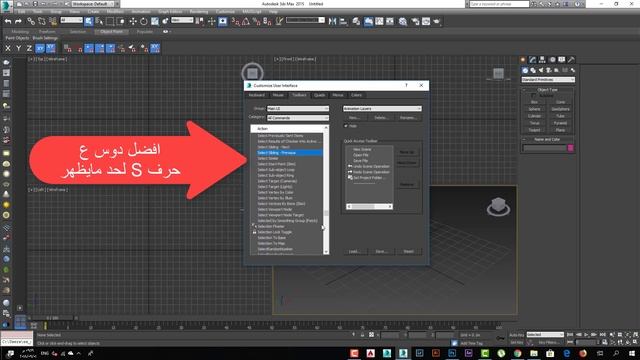The width and height of the screenshot is (640, 360).
Task: Click the Mirror tool icon
Action: click(332, 21)
